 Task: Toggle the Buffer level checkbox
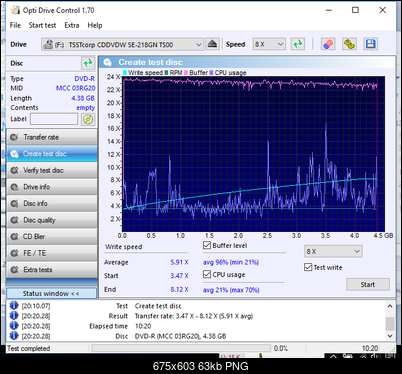pos(207,246)
